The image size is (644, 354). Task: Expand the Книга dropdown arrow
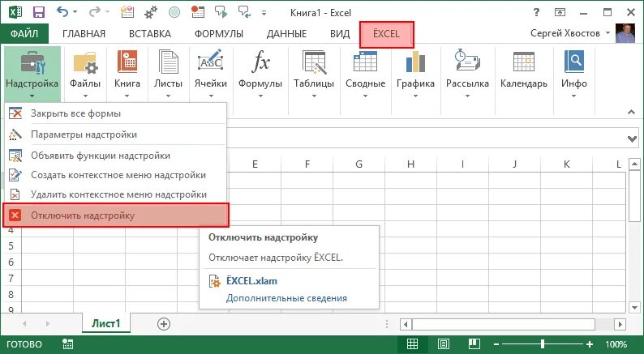tap(127, 96)
